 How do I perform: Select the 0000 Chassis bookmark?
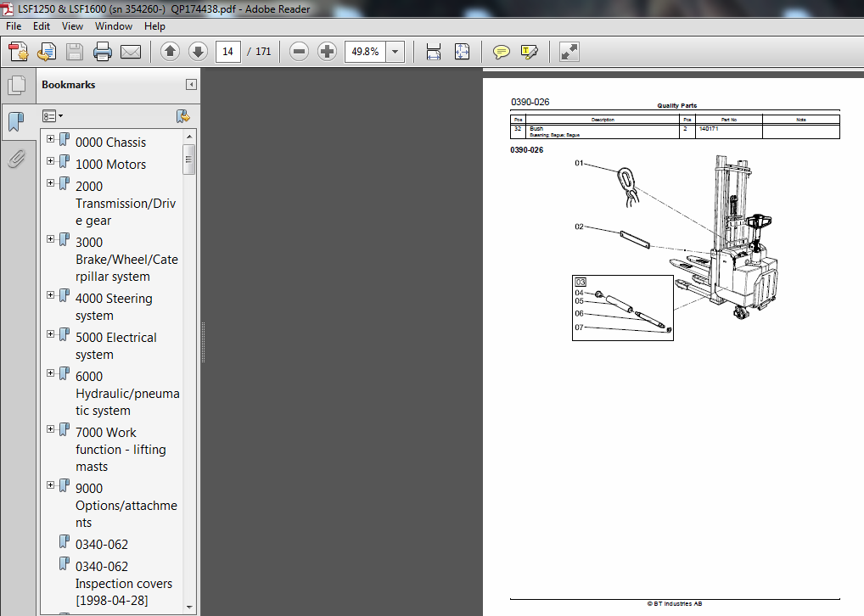pos(110,143)
